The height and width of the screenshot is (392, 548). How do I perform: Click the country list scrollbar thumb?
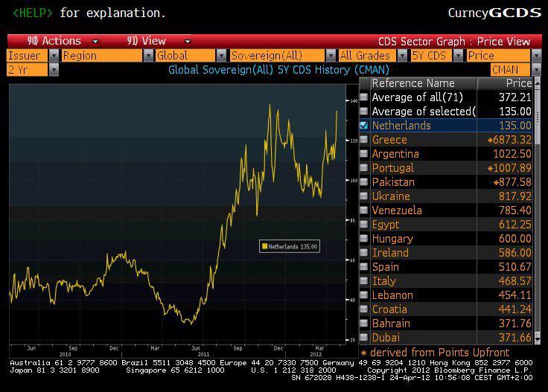tap(538, 117)
